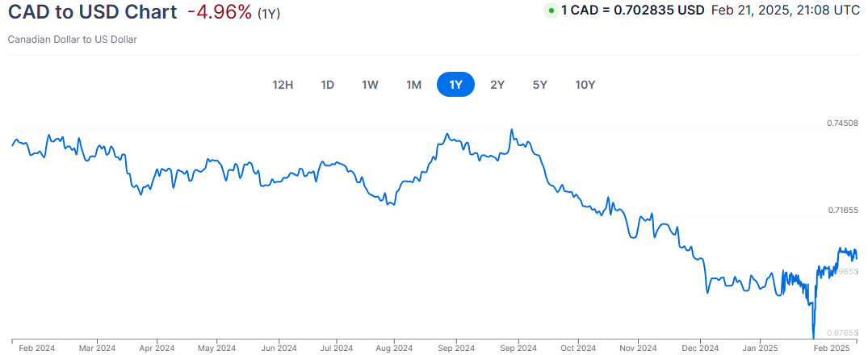Click the 0.74508 y-axis label
868x355 pixels.
point(842,123)
